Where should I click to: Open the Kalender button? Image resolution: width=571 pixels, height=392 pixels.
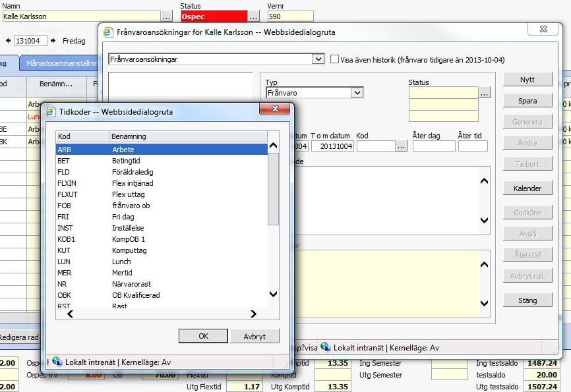tap(527, 188)
